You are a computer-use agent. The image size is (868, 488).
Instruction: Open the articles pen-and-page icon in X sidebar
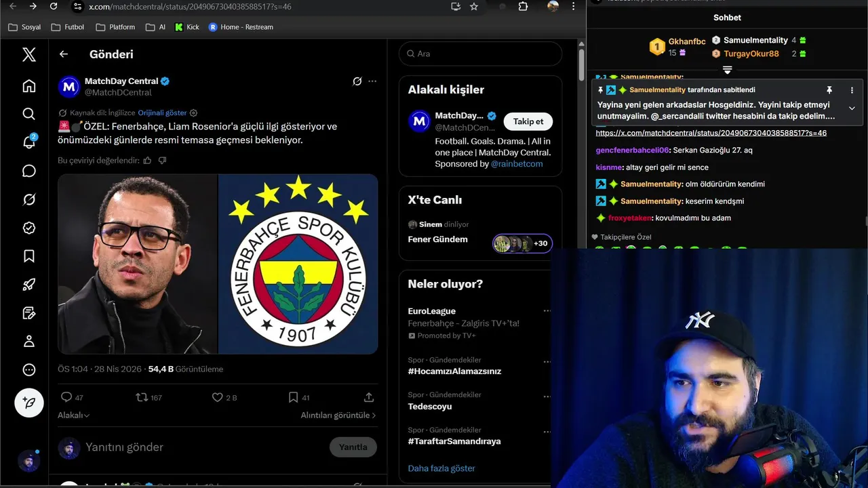click(x=28, y=313)
